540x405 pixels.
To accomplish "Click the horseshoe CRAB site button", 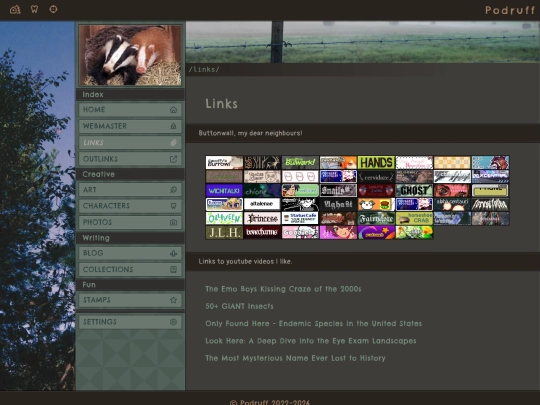I will click(x=414, y=218).
